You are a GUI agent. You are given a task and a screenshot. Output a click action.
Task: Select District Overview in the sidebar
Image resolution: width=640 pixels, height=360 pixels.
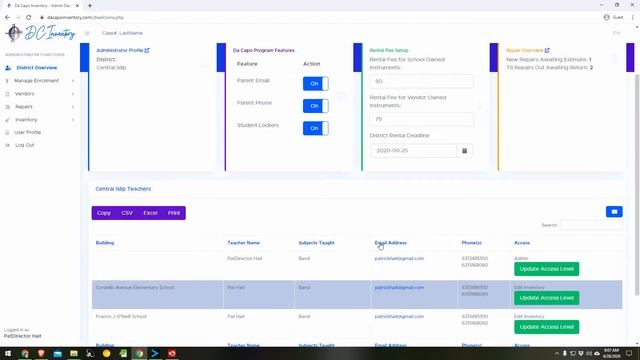[x=37, y=68]
